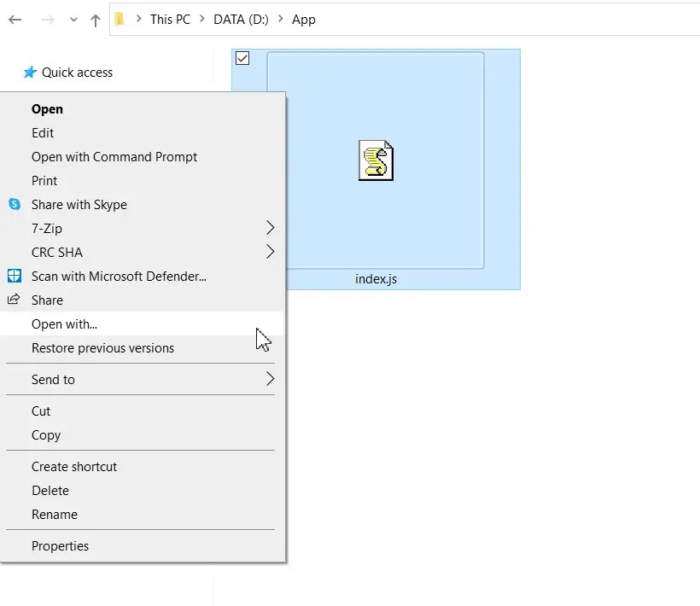The width and height of the screenshot is (700, 606).
Task: Click the Share with Skype icon
Action: tap(13, 205)
